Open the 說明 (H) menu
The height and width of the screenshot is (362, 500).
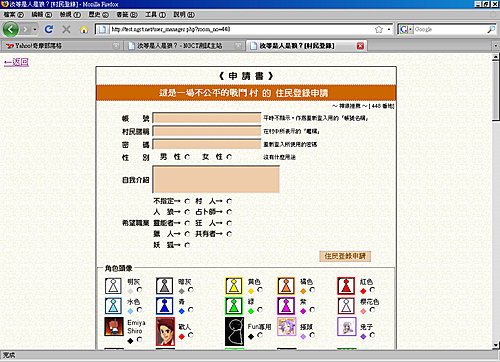point(184,15)
